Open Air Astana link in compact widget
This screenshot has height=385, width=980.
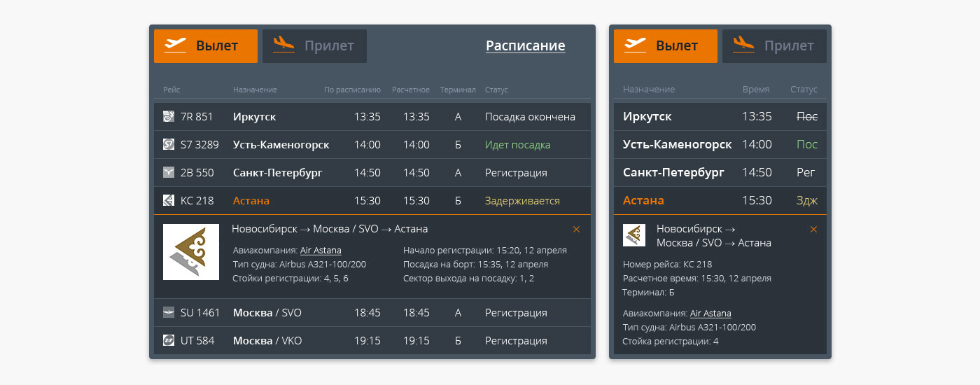point(710,314)
